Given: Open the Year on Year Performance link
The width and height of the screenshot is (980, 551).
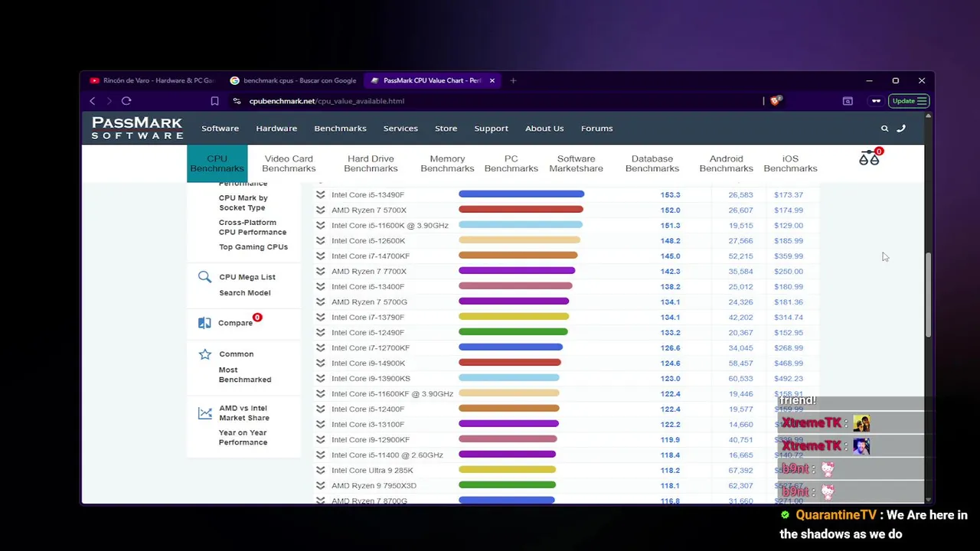Looking at the screenshot, I should pos(243,438).
